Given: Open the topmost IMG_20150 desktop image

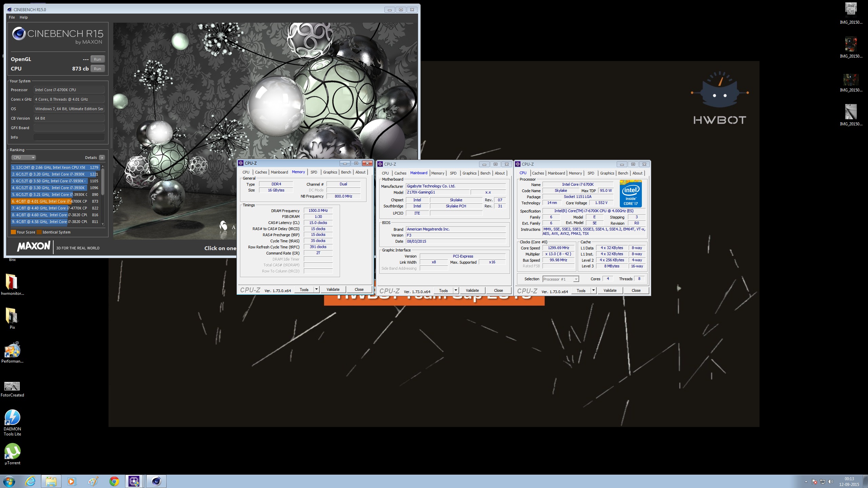Looking at the screenshot, I should [851, 14].
